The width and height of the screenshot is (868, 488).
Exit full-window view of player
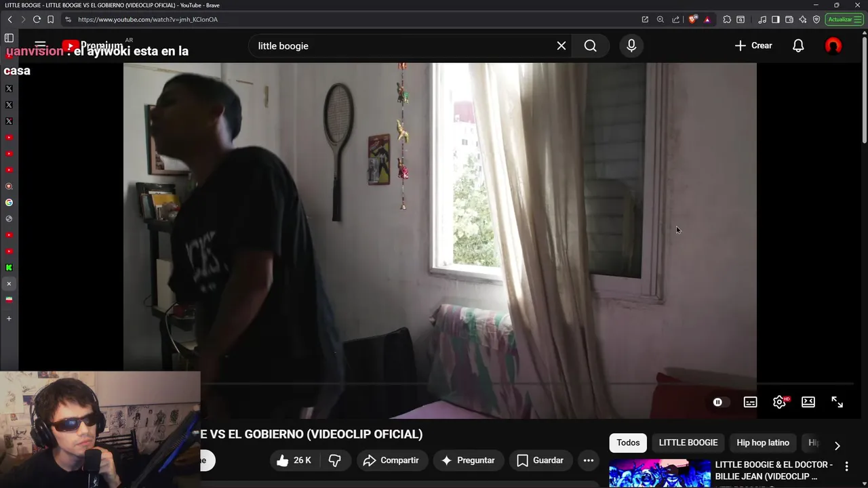pos(837,403)
